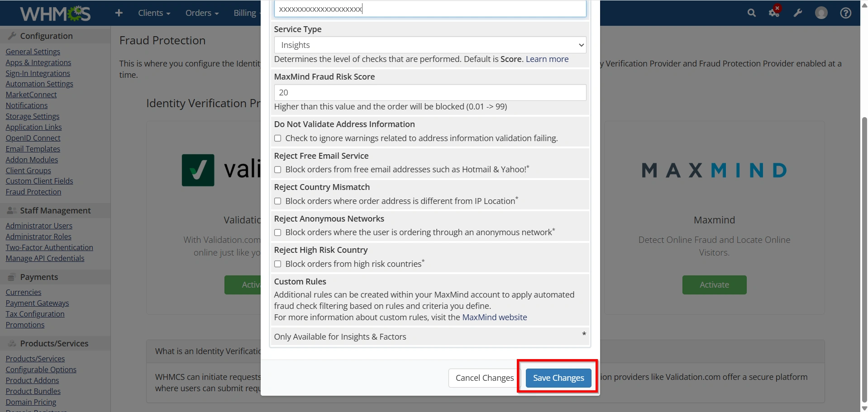Open Payment Gateways link

tap(37, 303)
